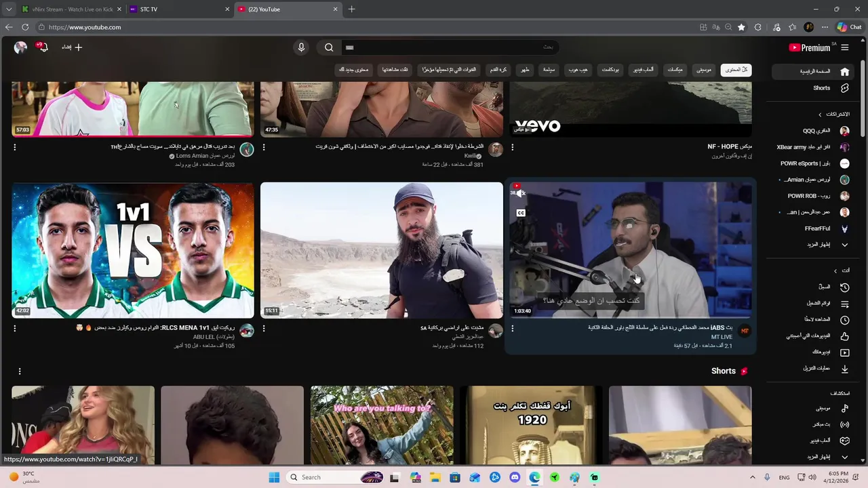Switch to the STC TV browser tab

pos(180,9)
